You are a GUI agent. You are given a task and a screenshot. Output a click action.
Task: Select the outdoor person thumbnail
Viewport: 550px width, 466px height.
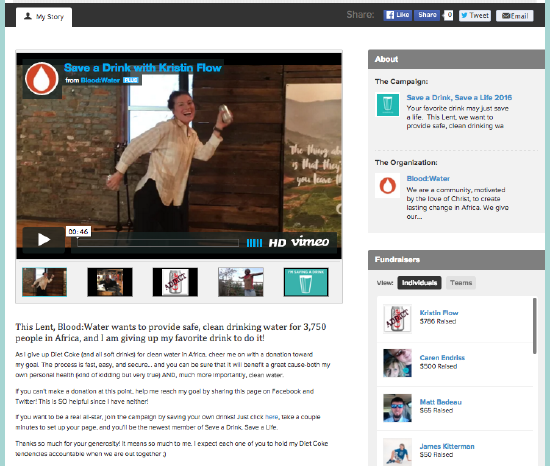241,282
